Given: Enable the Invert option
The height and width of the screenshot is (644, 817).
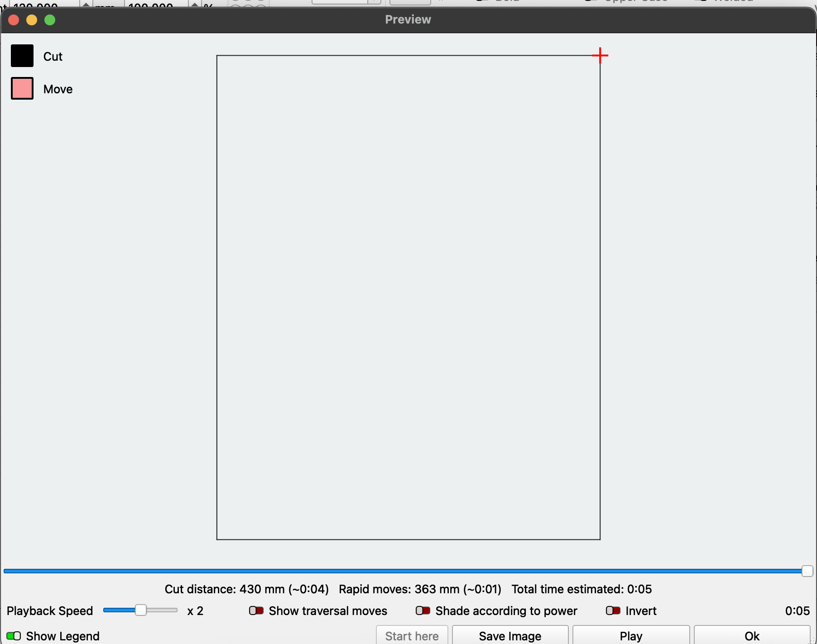Looking at the screenshot, I should pos(614,610).
